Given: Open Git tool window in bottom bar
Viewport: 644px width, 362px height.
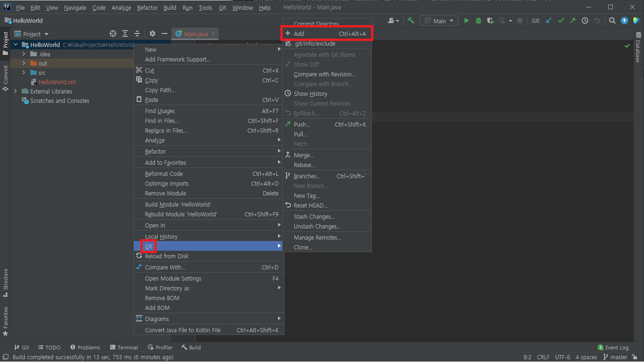Looking at the screenshot, I should click(22, 347).
